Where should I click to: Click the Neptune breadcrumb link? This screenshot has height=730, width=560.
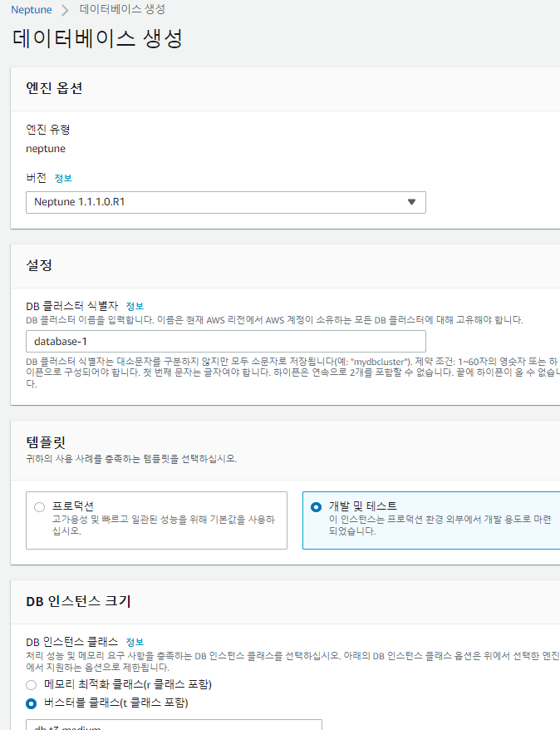pos(31,10)
